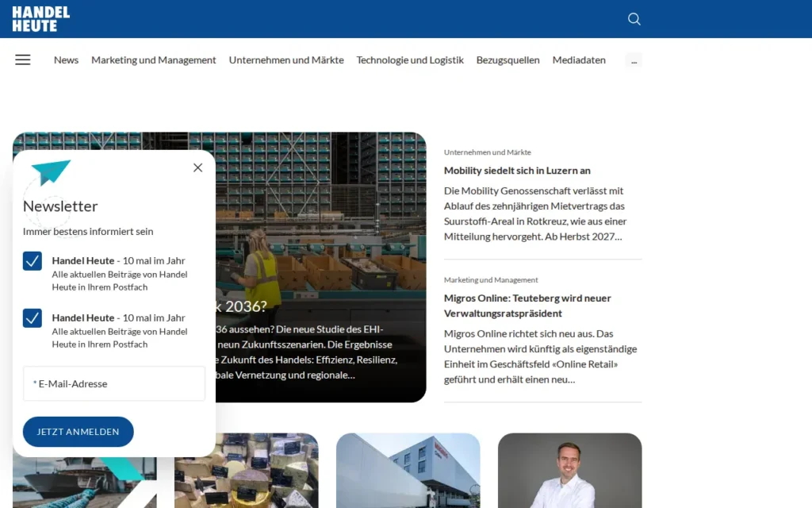Focus the E-Mail-Adresse field

(x=114, y=383)
